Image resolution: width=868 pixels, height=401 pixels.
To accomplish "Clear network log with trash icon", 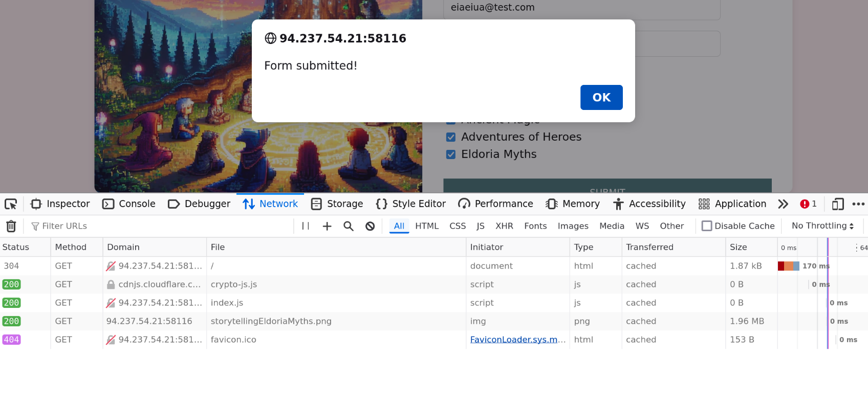I will (11, 226).
